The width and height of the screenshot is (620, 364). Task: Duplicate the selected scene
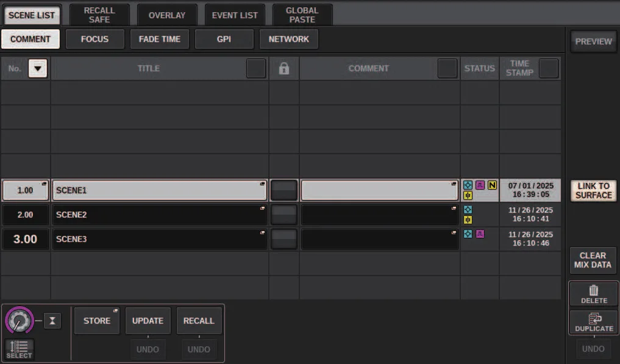[594, 322]
